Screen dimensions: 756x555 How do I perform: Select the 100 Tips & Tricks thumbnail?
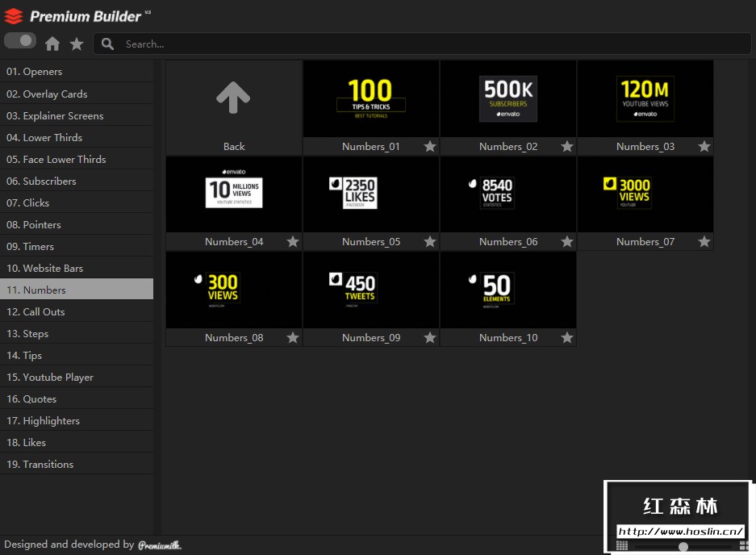click(371, 99)
